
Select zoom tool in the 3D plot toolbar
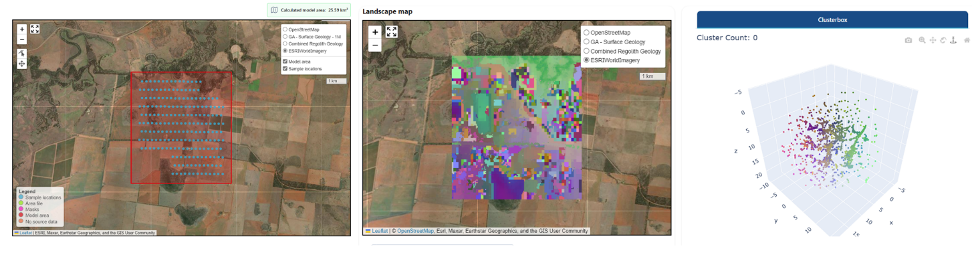coord(922,40)
